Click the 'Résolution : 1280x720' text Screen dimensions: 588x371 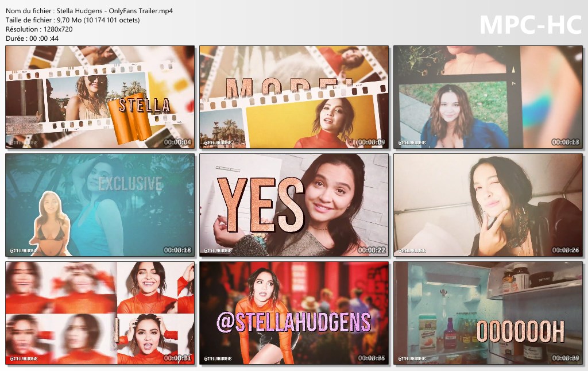(x=39, y=29)
